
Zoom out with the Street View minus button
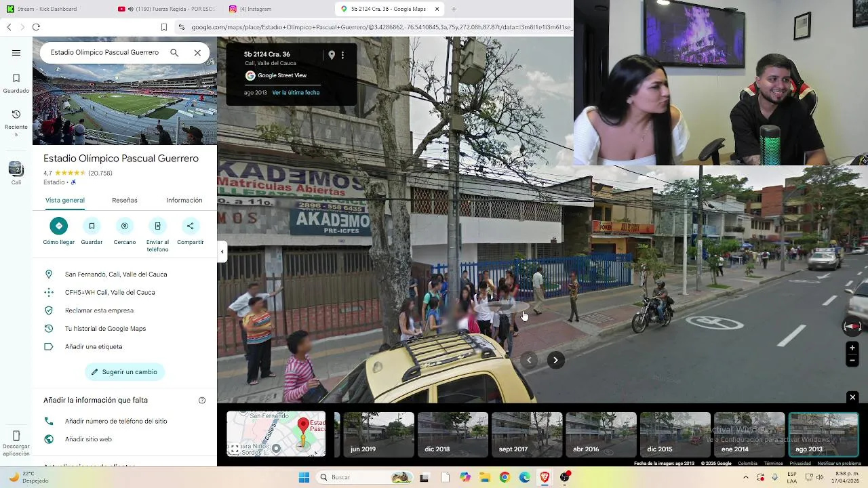[852, 361]
